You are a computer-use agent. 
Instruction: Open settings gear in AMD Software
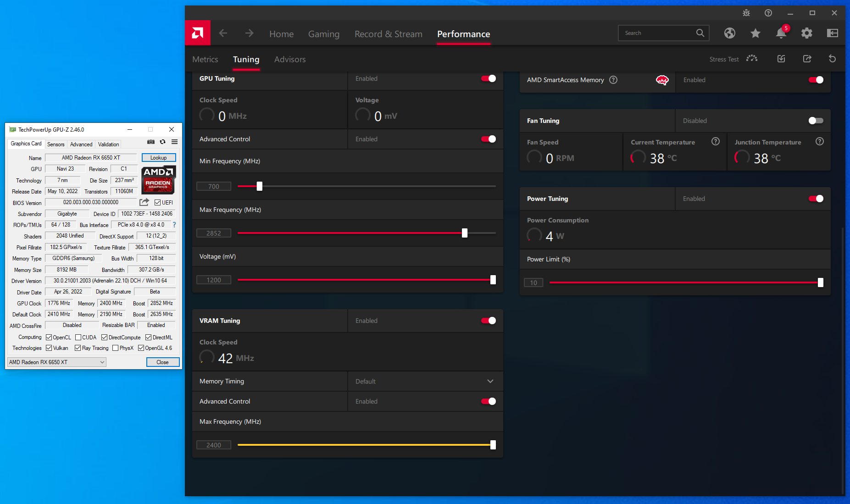pos(807,33)
